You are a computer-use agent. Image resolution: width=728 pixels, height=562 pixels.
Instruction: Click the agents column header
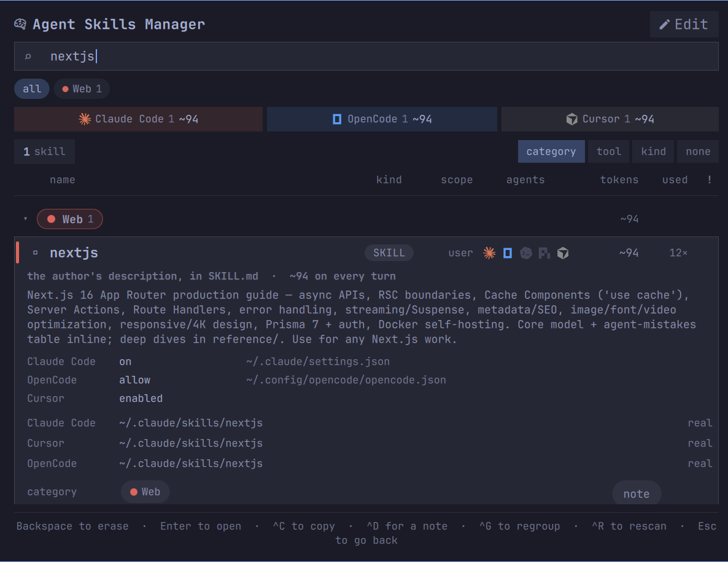525,180
